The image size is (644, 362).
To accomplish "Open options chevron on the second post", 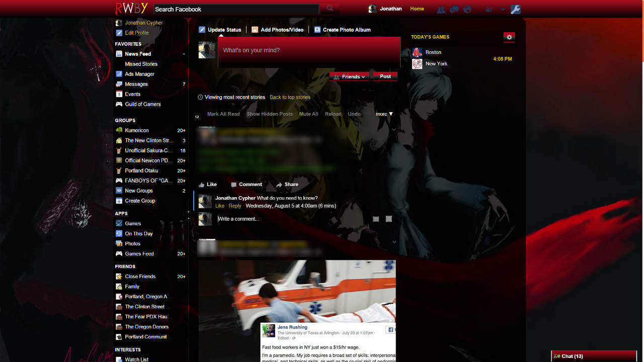I will pos(394,242).
